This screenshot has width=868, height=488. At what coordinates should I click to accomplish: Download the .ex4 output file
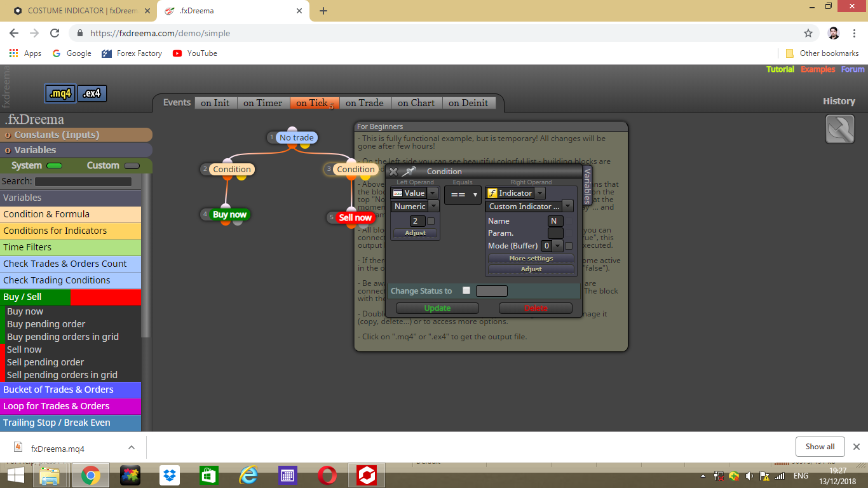(x=92, y=93)
